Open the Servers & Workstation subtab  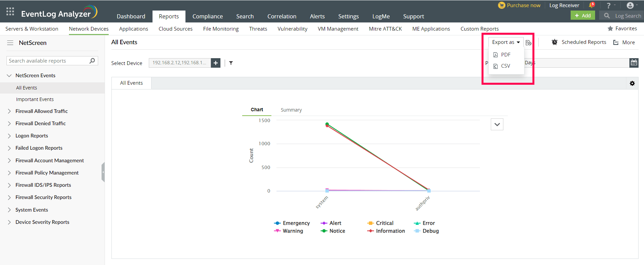pyautogui.click(x=32, y=29)
